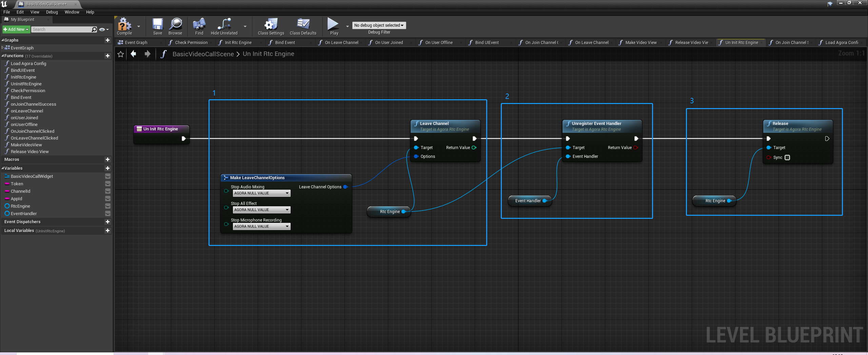Add a new graph with plus
This screenshot has height=355, width=868.
click(x=108, y=40)
